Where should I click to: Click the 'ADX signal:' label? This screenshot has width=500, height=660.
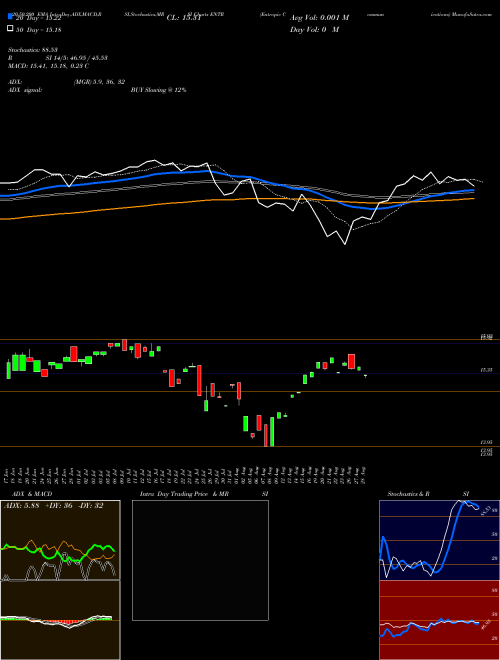tap(25, 90)
